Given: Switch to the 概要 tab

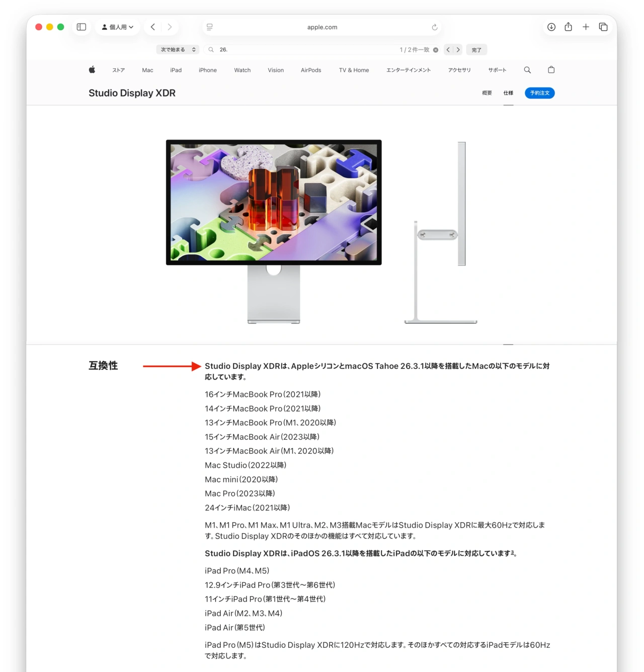Looking at the screenshot, I should (486, 93).
